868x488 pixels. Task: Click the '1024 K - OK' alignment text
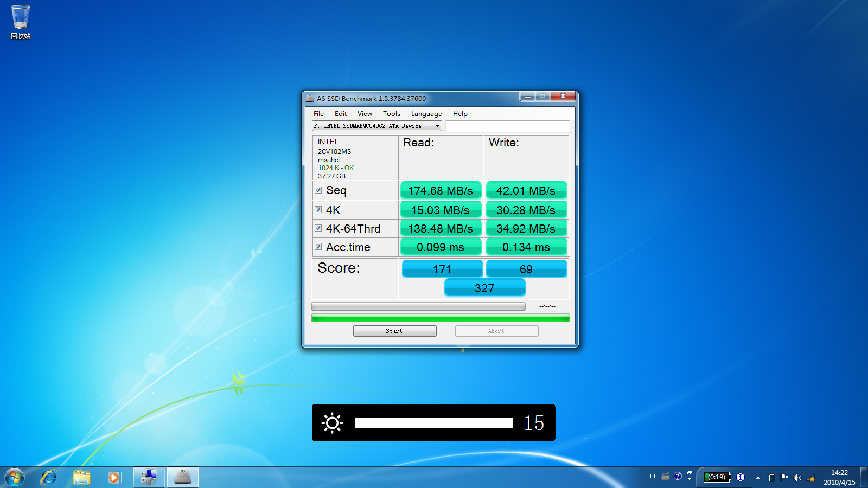pyautogui.click(x=336, y=168)
